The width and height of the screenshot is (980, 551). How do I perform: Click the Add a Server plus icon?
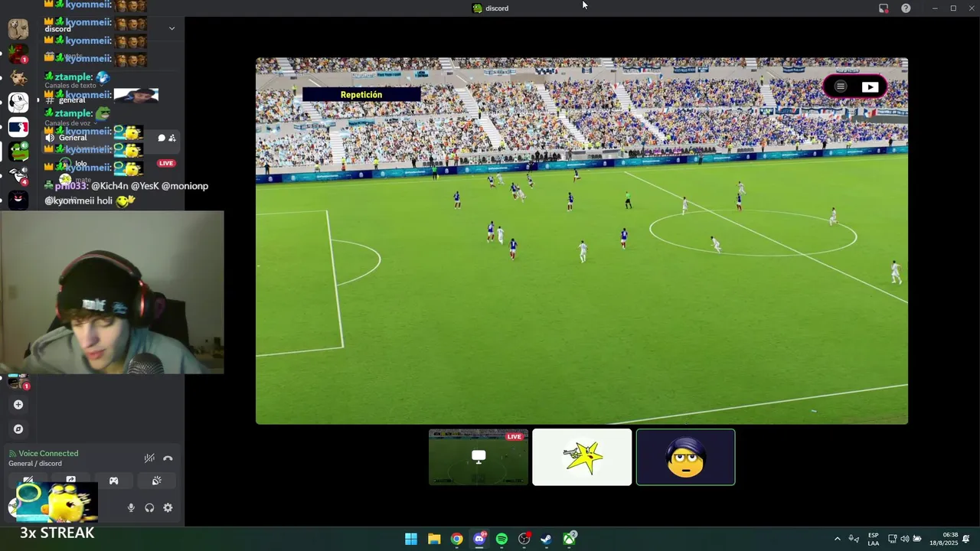click(18, 405)
